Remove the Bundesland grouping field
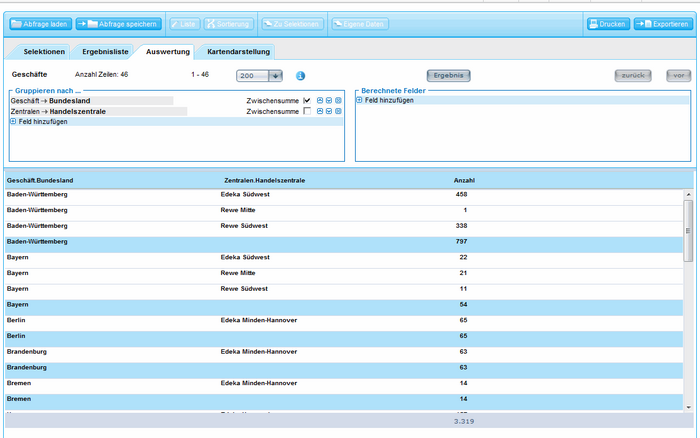The image size is (700, 438). click(x=338, y=100)
